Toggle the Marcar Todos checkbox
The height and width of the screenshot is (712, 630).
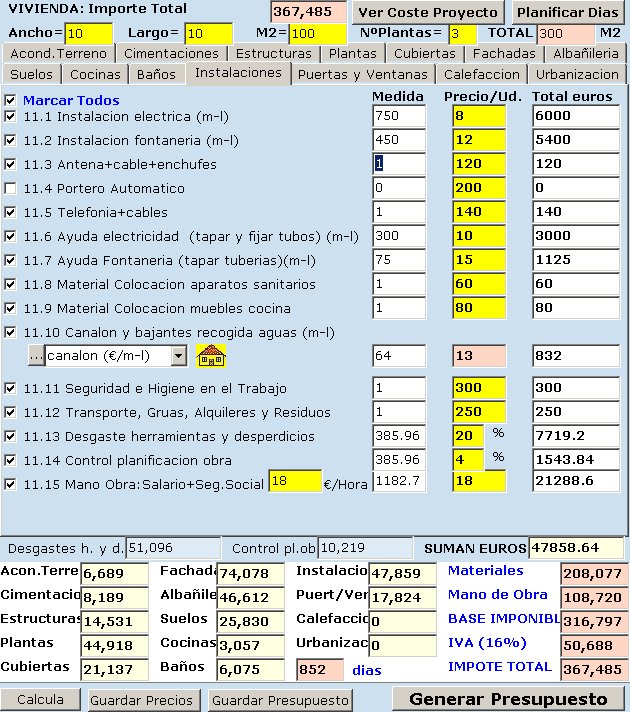(10, 100)
